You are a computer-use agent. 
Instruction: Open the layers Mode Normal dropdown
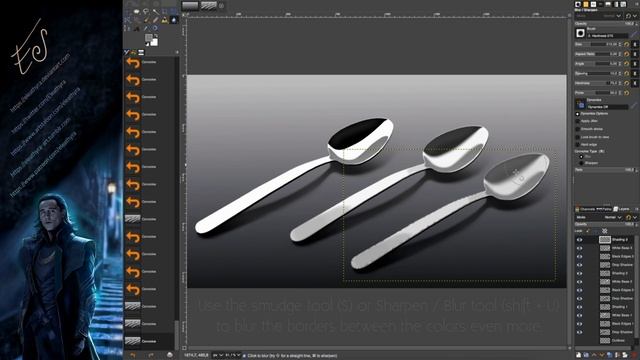coord(598,217)
